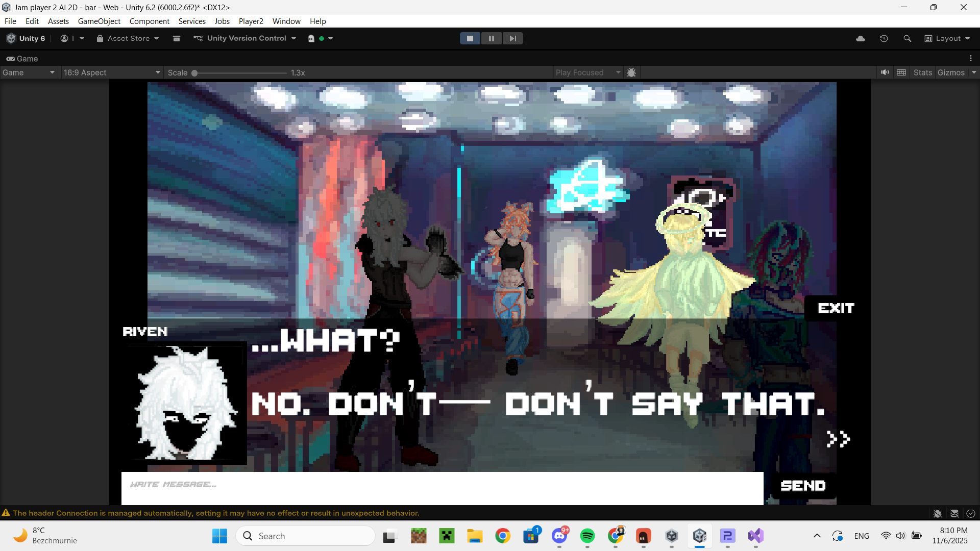980x551 pixels.
Task: Open the undo history icon
Action: click(x=884, y=38)
